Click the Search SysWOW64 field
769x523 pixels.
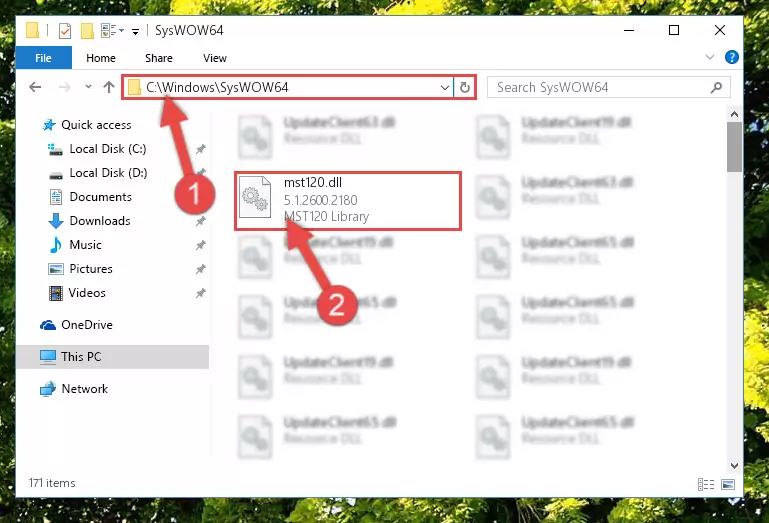tap(609, 87)
